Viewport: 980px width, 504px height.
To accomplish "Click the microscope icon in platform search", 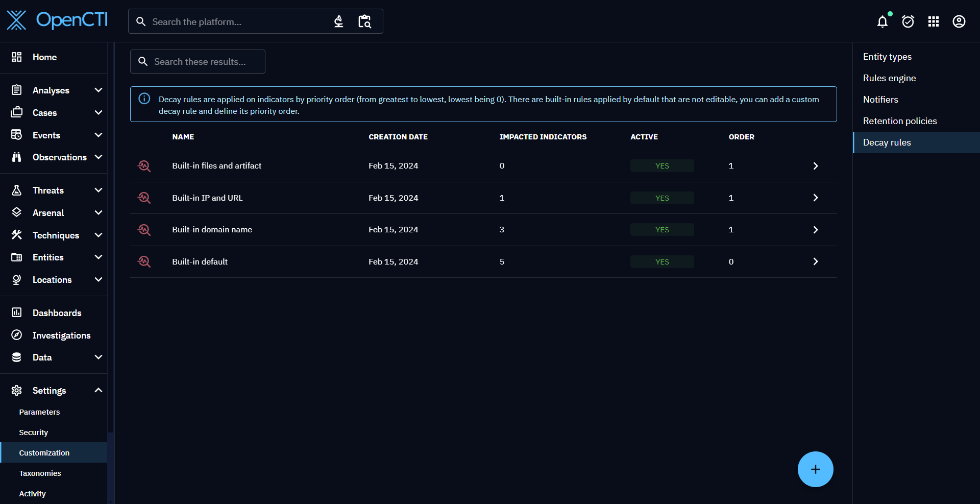I will point(338,21).
